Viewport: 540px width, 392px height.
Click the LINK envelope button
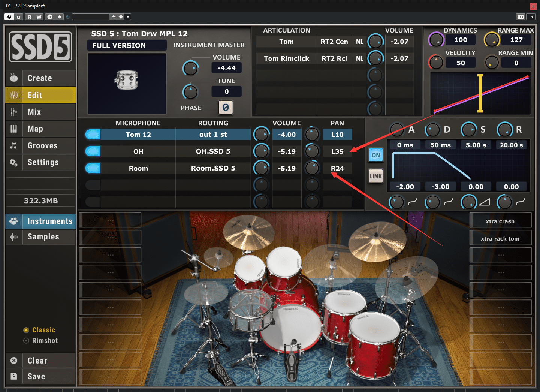375,176
